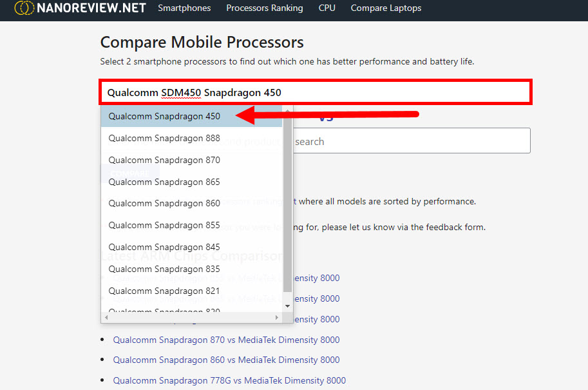The width and height of the screenshot is (588, 390).
Task: Open the CPU menu item
Action: [327, 8]
